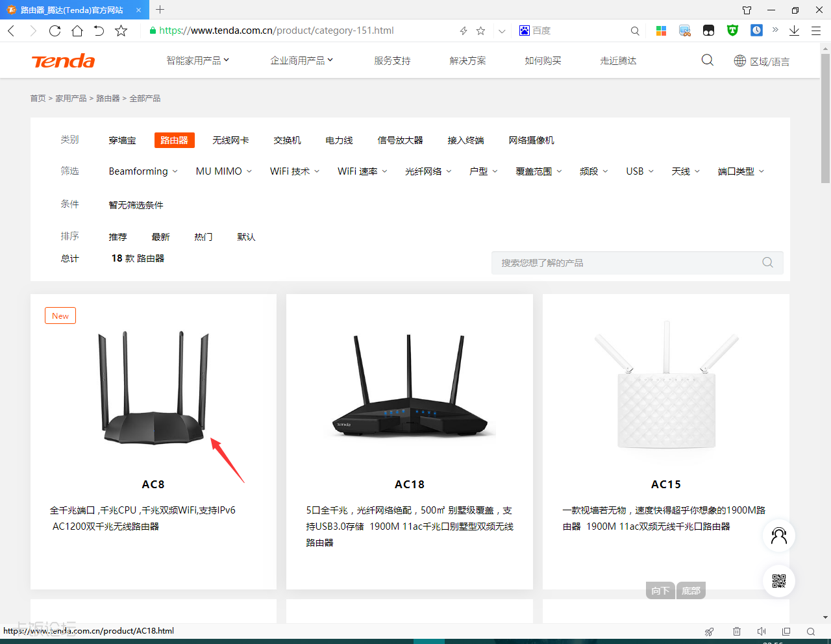Expand 频段 filter dropdown

593,171
